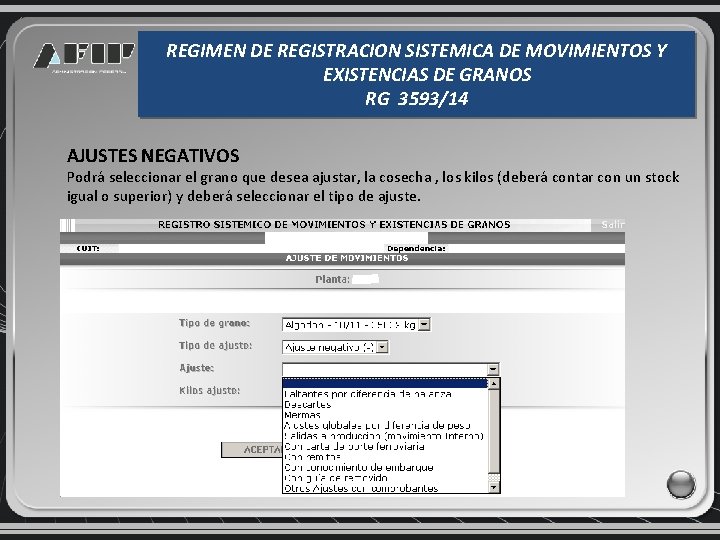The height and width of the screenshot is (540, 720).
Task: Select the blank highlighted list entry
Action: tap(385, 383)
